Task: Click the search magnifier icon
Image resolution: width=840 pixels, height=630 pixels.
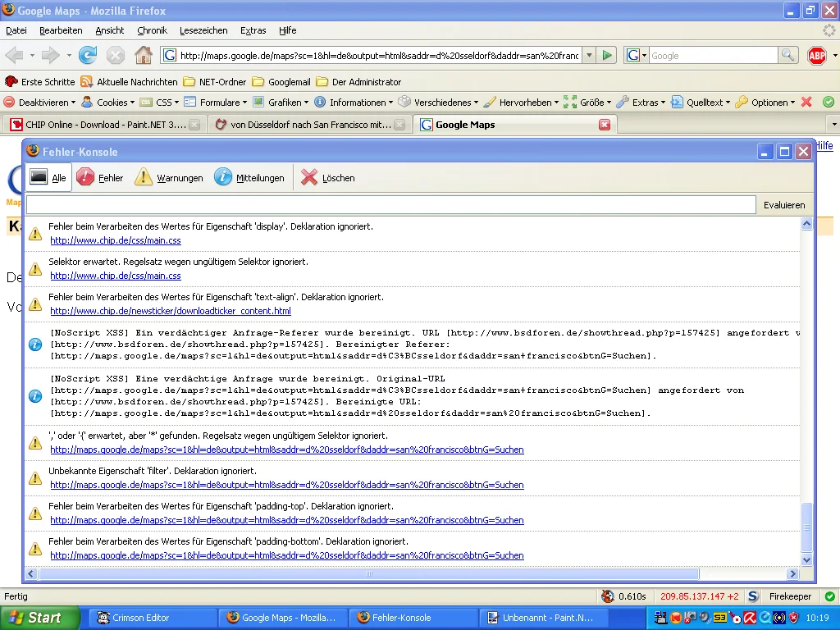Action: pos(787,55)
